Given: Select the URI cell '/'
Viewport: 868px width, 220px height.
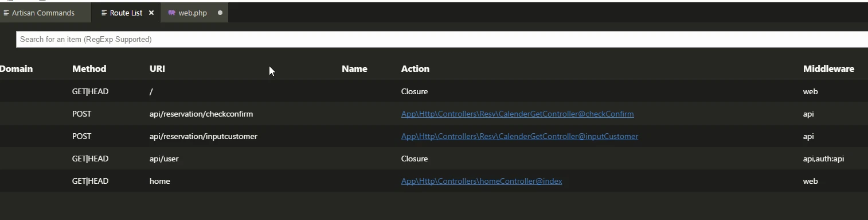Looking at the screenshot, I should coord(151,91).
